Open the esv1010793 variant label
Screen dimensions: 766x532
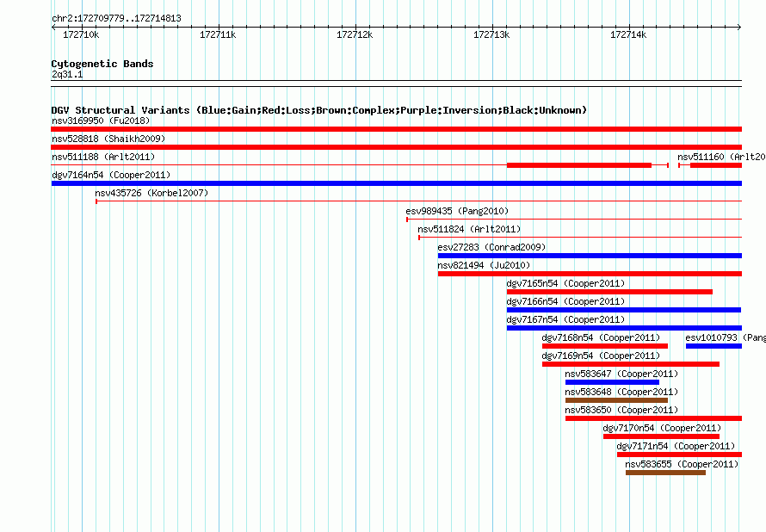pos(725,337)
